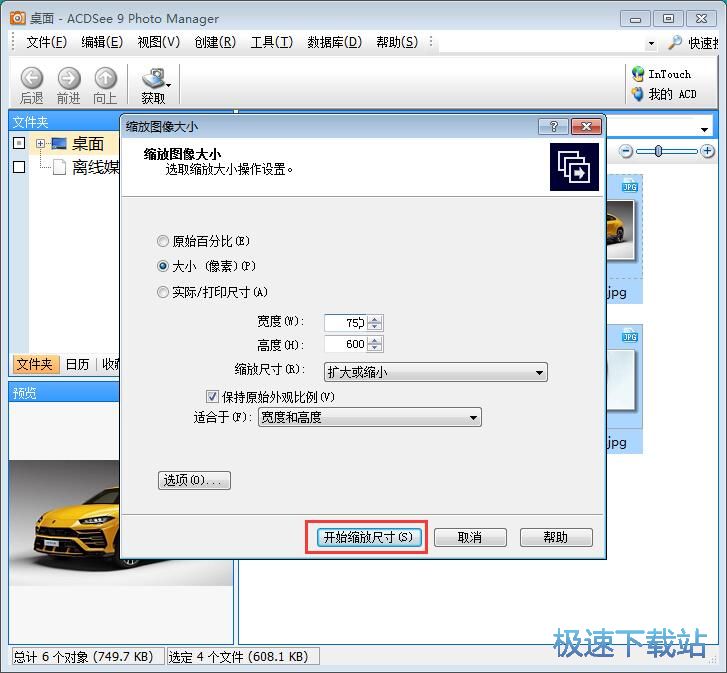
Task: Click the 总计 6 个对象 status text
Action: 83,657
